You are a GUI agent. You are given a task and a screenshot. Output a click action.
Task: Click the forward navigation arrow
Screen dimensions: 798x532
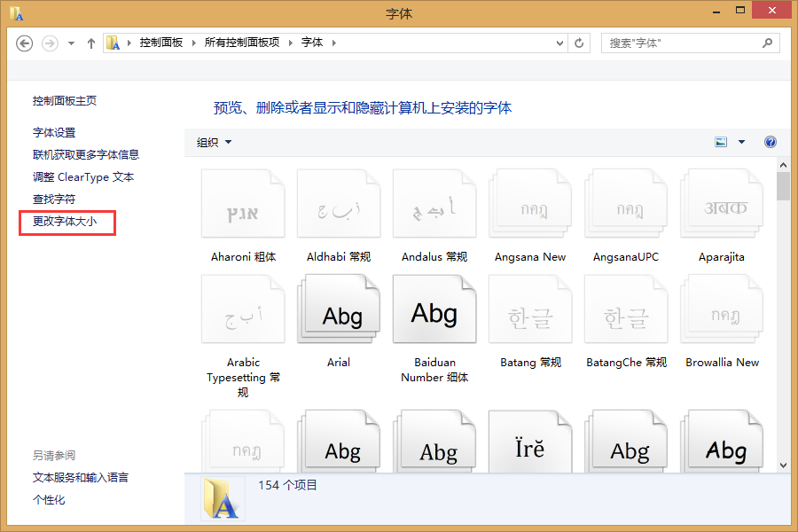50,43
